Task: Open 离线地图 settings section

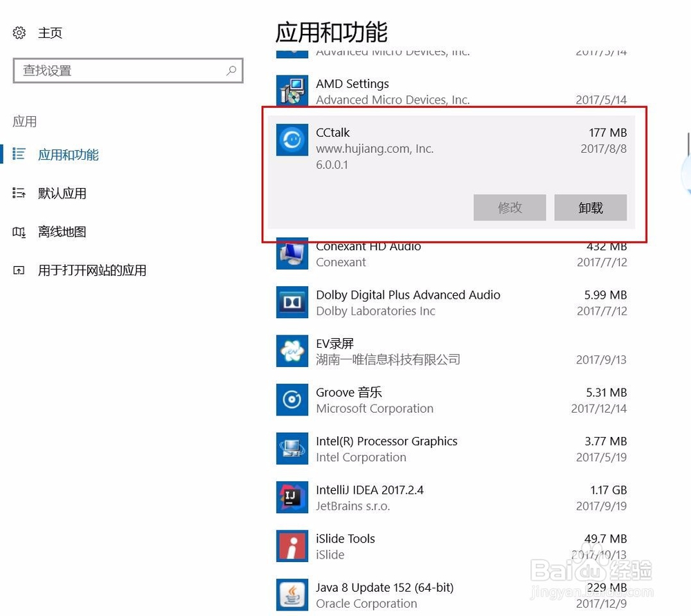Action: pos(62,232)
